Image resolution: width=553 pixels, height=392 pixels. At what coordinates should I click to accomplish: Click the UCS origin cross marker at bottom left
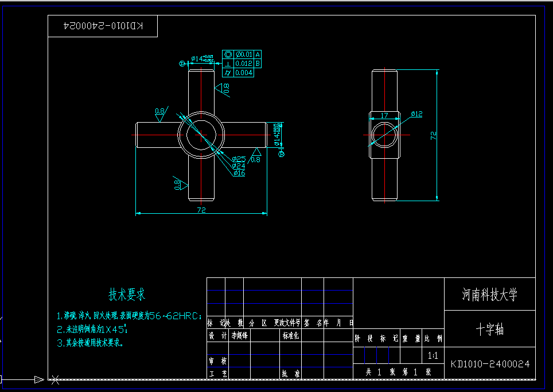(x=55, y=379)
